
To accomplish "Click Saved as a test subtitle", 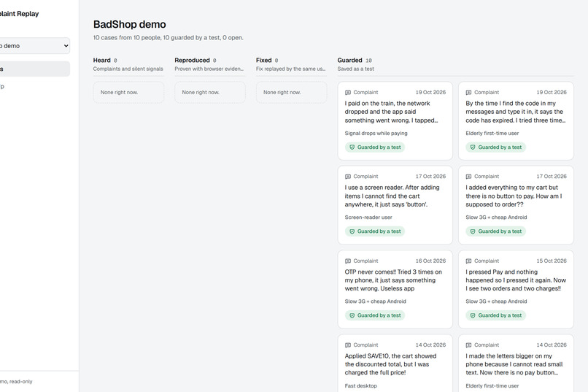I will [355, 69].
